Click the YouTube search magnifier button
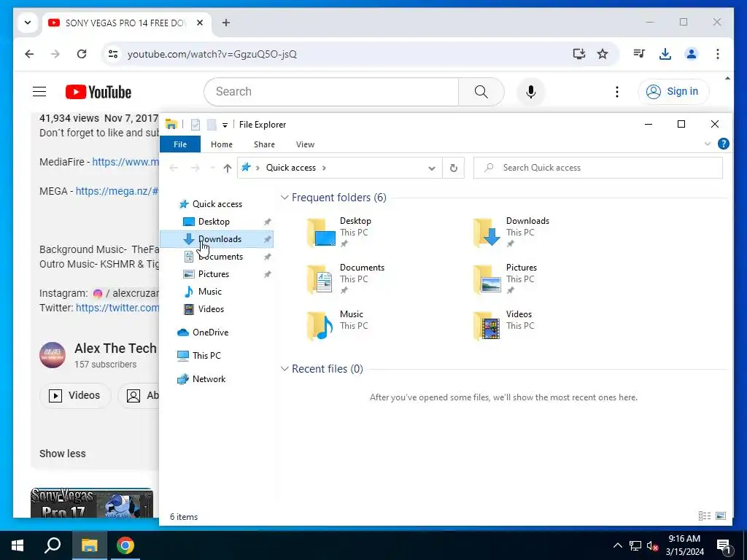 coord(481,91)
